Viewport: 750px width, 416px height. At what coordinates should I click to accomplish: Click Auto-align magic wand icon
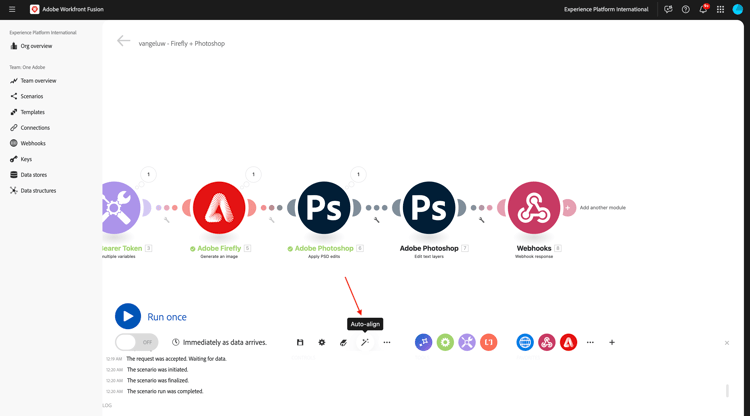[365, 342]
